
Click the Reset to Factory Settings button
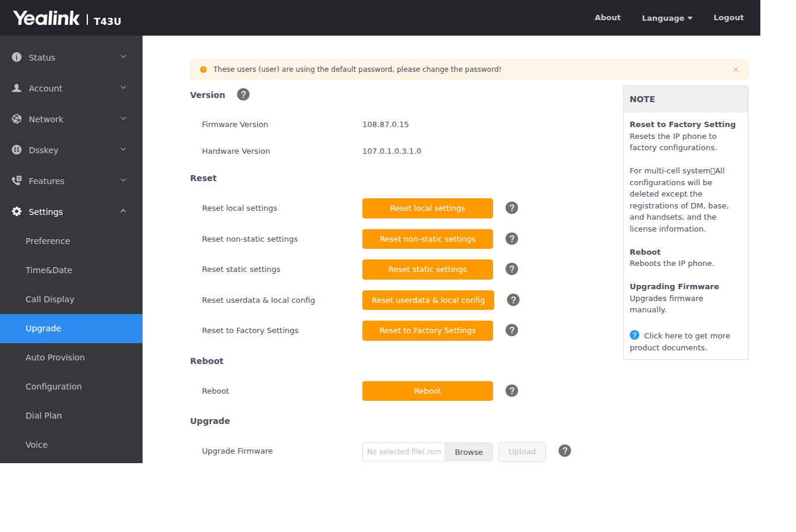point(428,331)
